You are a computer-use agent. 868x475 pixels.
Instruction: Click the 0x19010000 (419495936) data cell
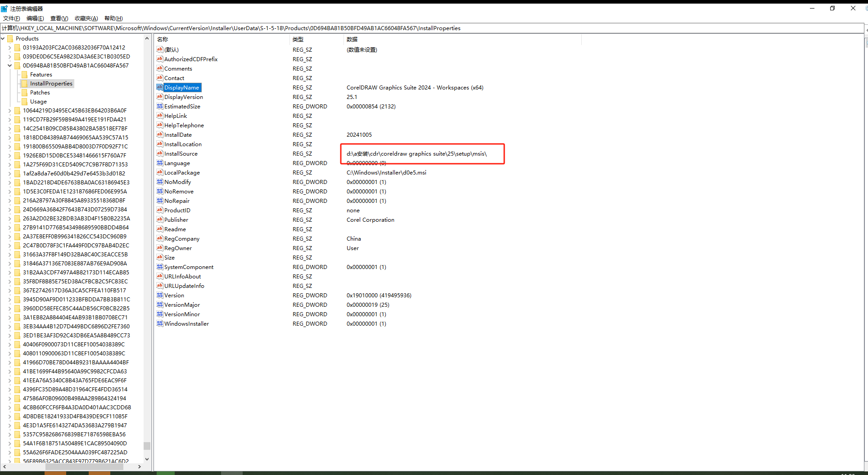[x=379, y=295]
